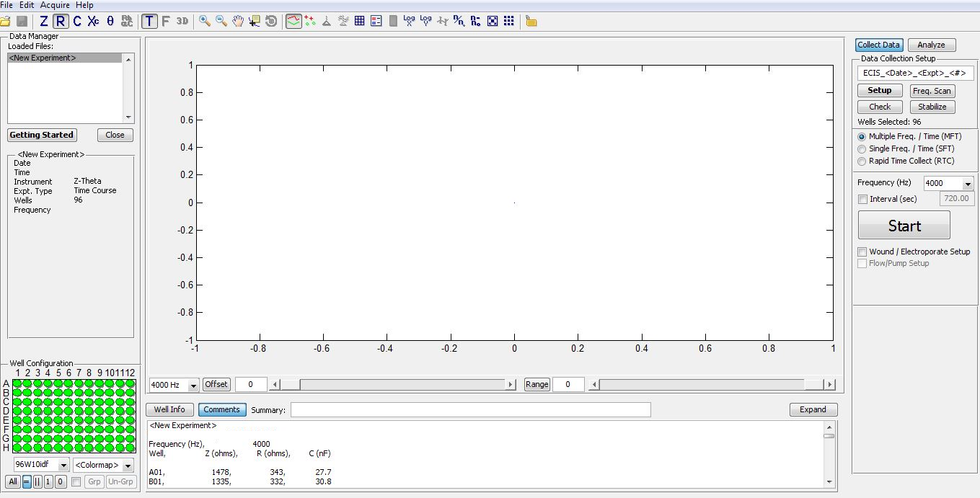Click the open folder icon in toolbar

pos(6,22)
